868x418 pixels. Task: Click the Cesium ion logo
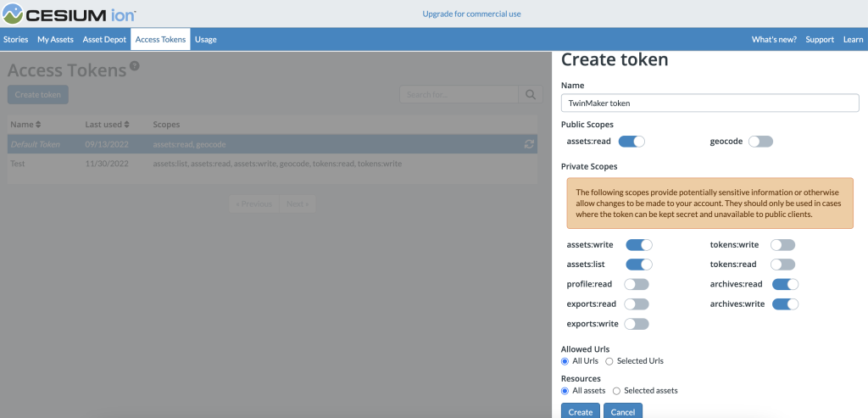69,14
